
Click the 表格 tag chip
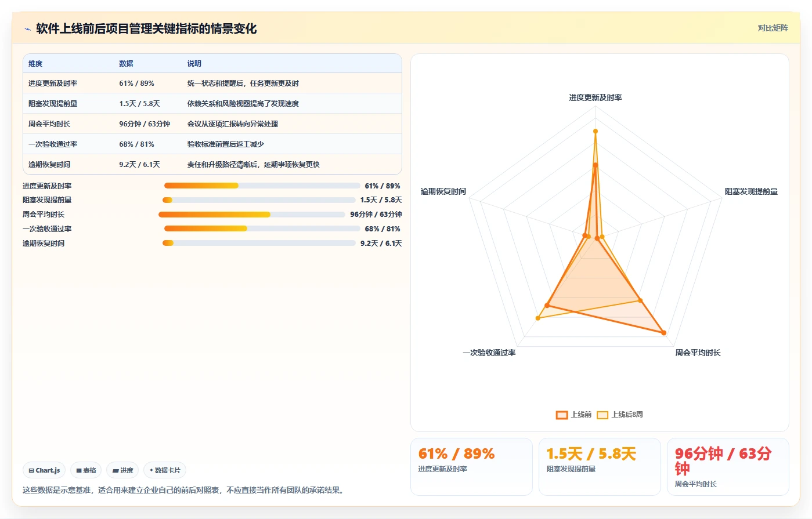click(x=86, y=470)
